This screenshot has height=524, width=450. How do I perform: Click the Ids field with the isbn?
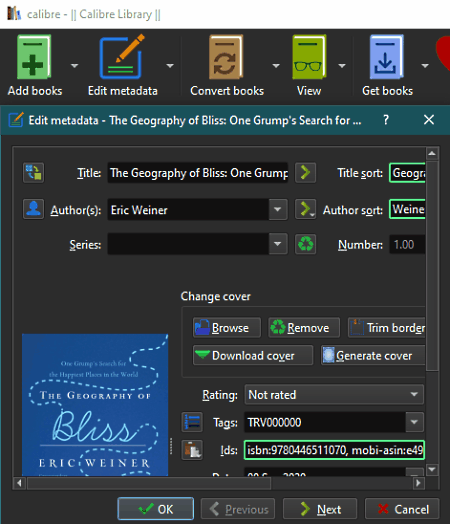tap(334, 450)
